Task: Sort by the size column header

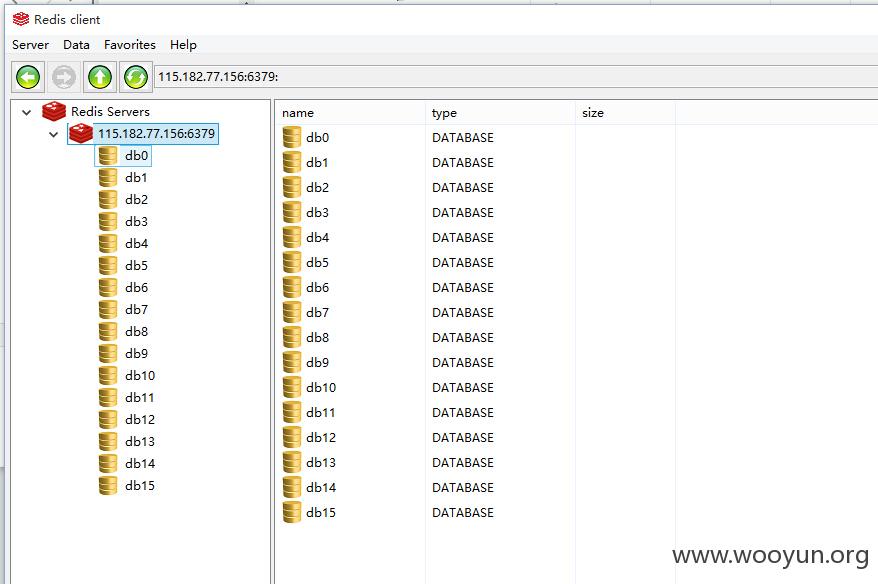Action: tap(625, 113)
